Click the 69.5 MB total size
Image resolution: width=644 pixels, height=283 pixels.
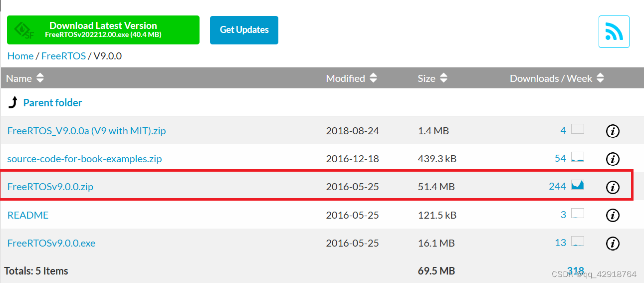point(436,271)
